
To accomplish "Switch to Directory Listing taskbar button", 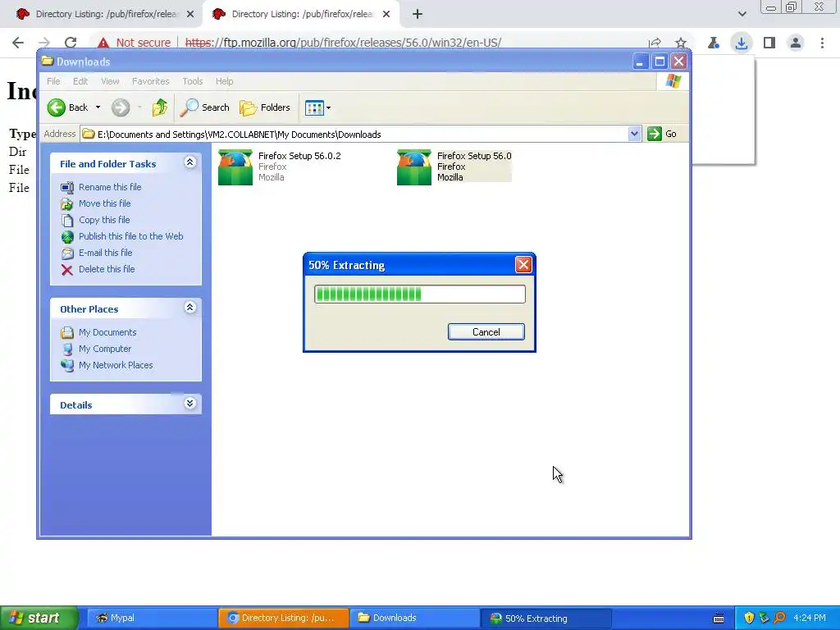I will point(283,619).
